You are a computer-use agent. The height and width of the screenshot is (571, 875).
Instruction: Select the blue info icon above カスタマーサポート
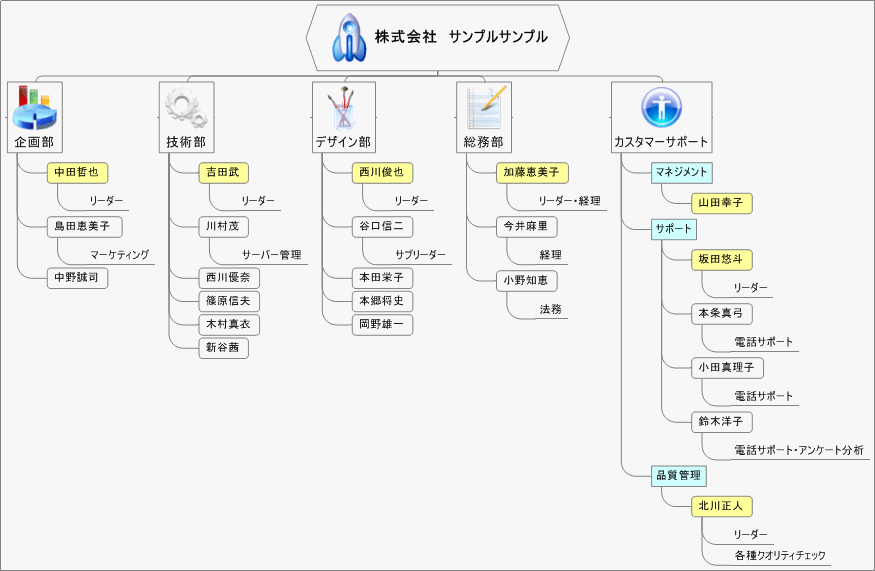(x=661, y=107)
